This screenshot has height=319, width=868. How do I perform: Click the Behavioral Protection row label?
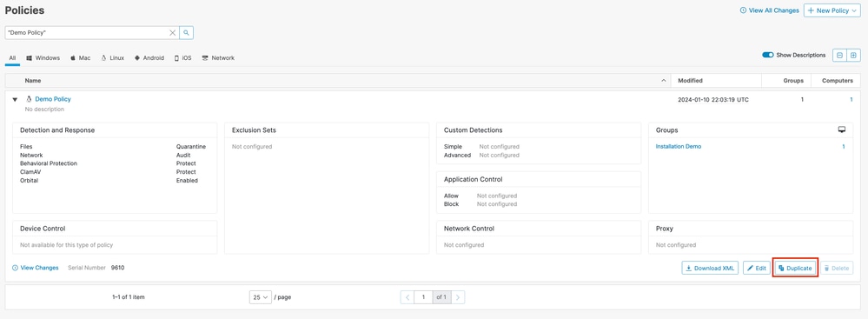point(49,163)
